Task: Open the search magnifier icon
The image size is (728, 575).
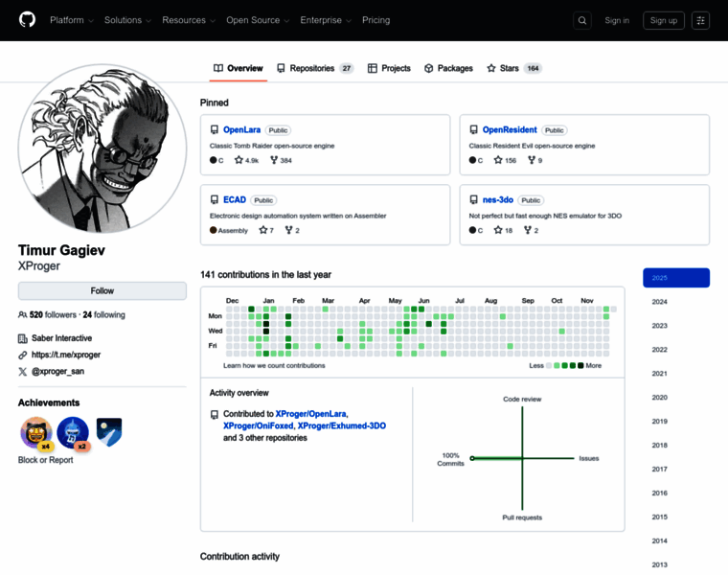Action: point(582,20)
